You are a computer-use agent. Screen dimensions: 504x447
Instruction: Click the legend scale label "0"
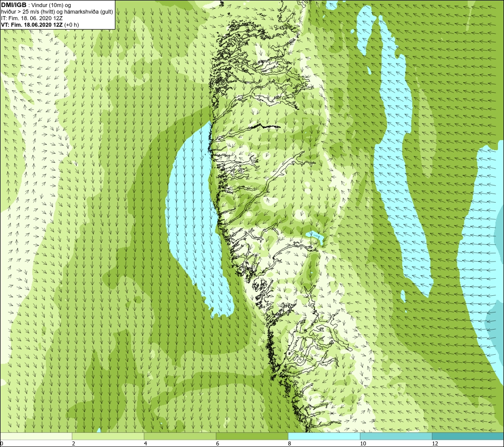[x=2, y=443]
